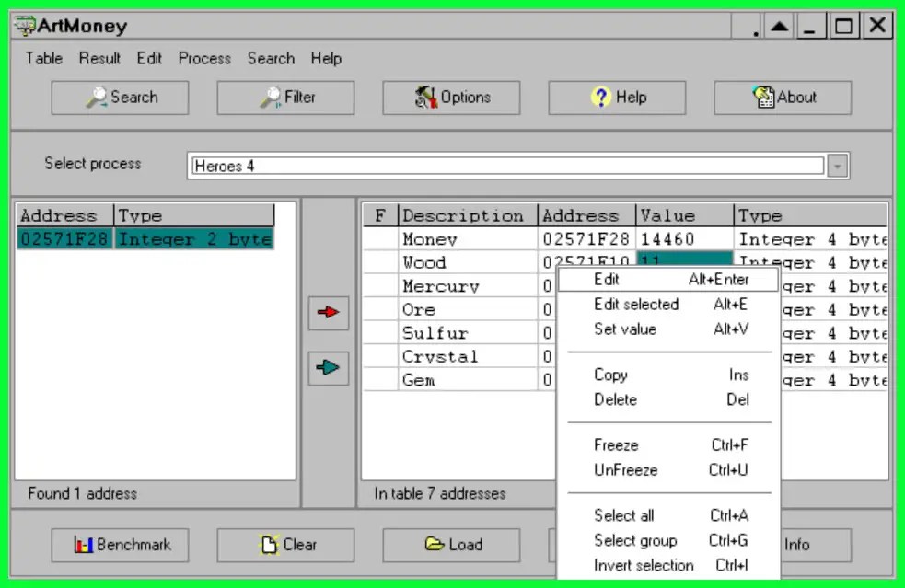
Task: Open the About button
Action: pos(783,98)
